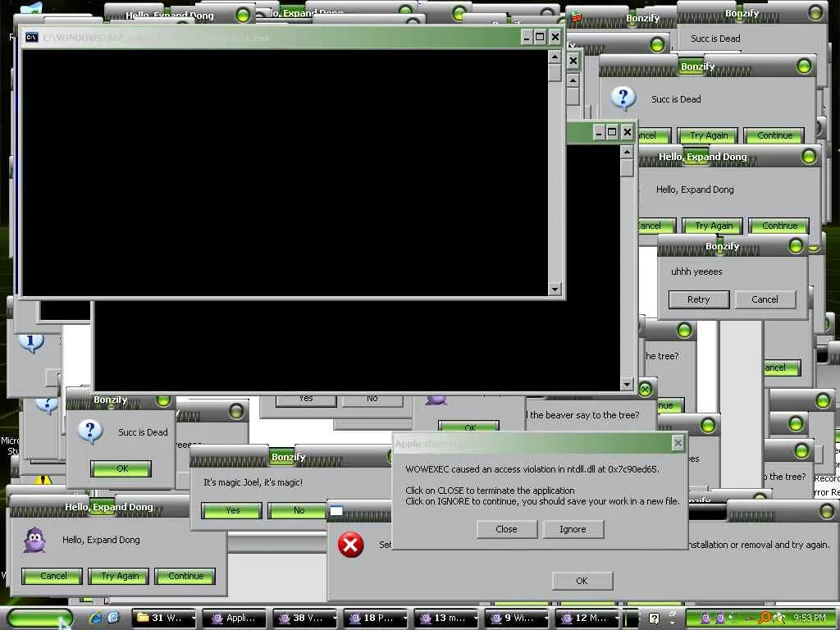Click the green orb on the setup error dialog title bar
840x630 pixels.
tap(827, 512)
